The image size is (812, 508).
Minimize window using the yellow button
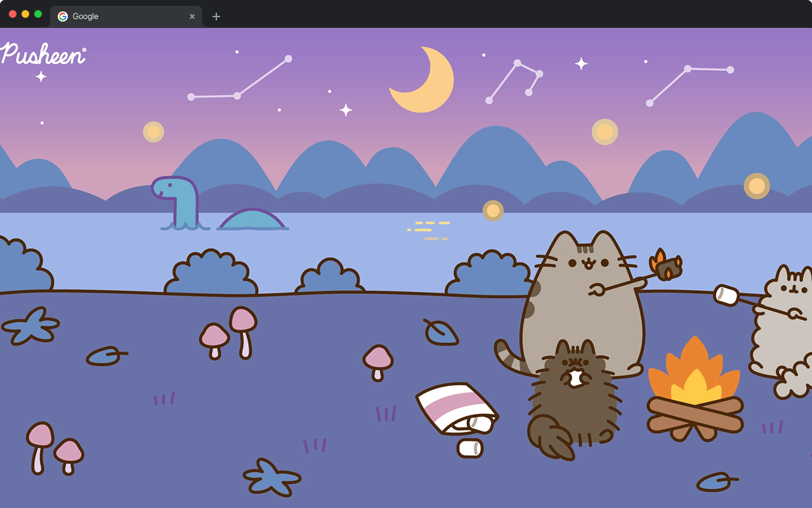click(25, 14)
